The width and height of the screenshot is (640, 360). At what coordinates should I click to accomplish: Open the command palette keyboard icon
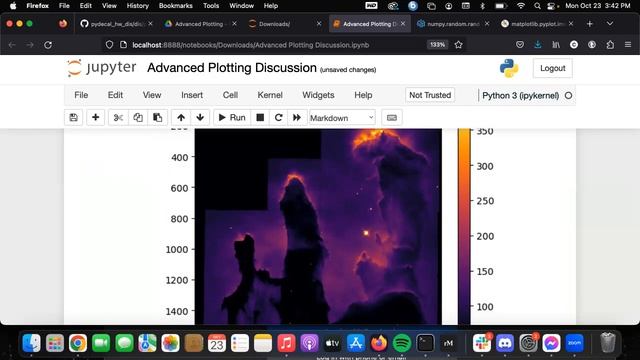[392, 118]
